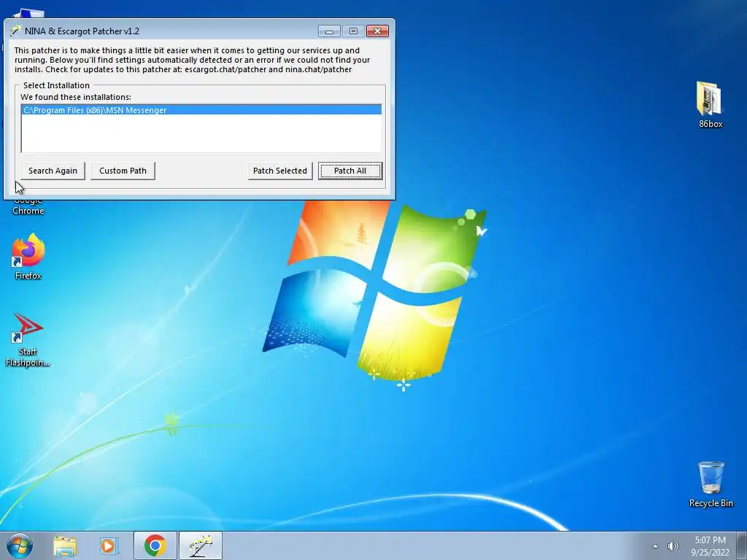
Task: Close the NINA & Escargot Patcher window
Action: tap(377, 31)
